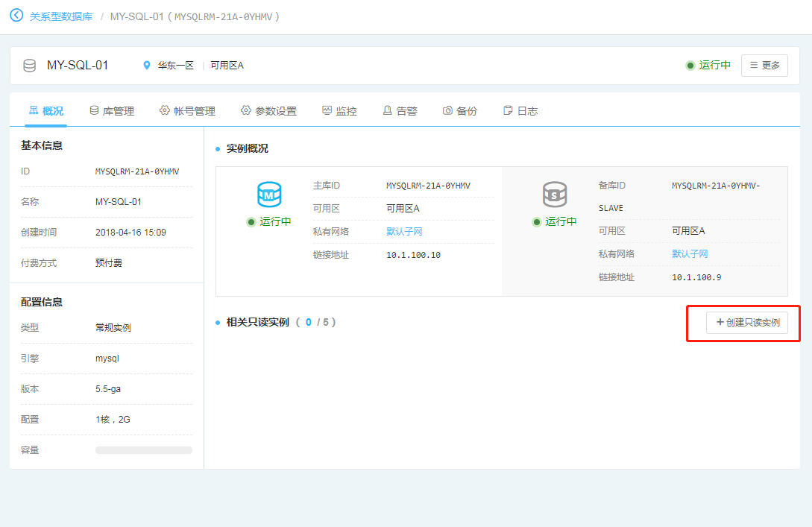This screenshot has width=812, height=527.
Task: Click the back arrow icon in breadcrumb
Action: (x=16, y=16)
